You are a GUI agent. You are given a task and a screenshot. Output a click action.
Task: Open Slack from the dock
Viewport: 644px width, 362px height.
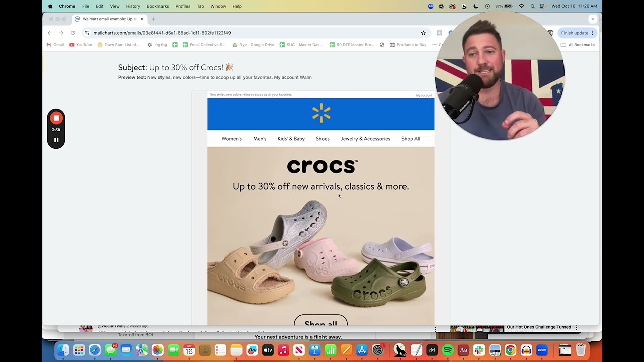point(479,350)
